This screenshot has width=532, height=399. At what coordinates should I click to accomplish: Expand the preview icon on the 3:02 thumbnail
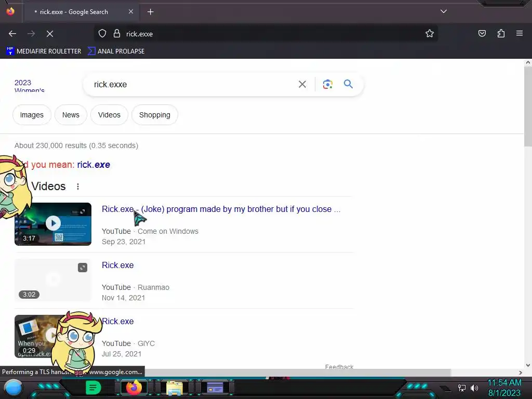point(83,268)
